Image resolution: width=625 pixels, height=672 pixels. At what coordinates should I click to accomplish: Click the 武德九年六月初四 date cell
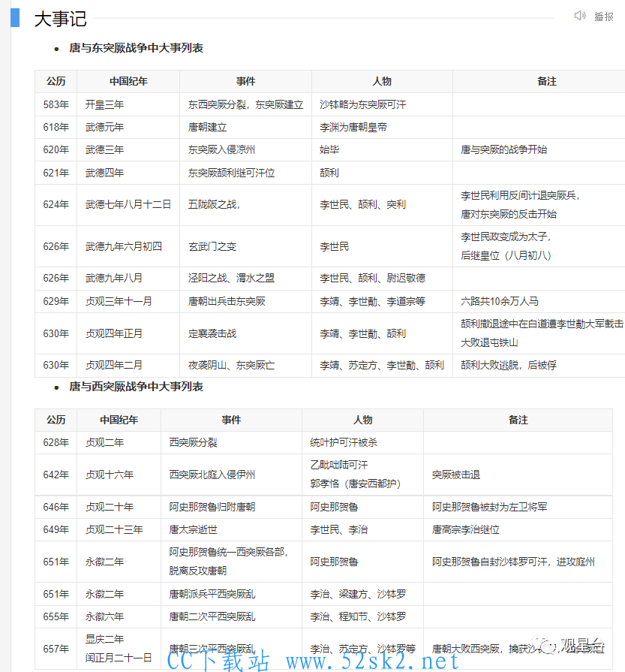click(x=128, y=246)
